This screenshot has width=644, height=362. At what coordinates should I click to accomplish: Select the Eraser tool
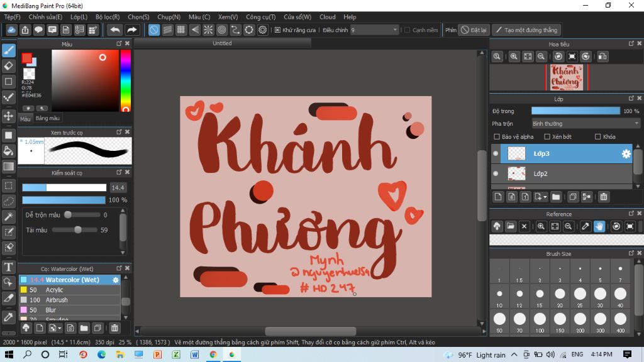pyautogui.click(x=9, y=65)
